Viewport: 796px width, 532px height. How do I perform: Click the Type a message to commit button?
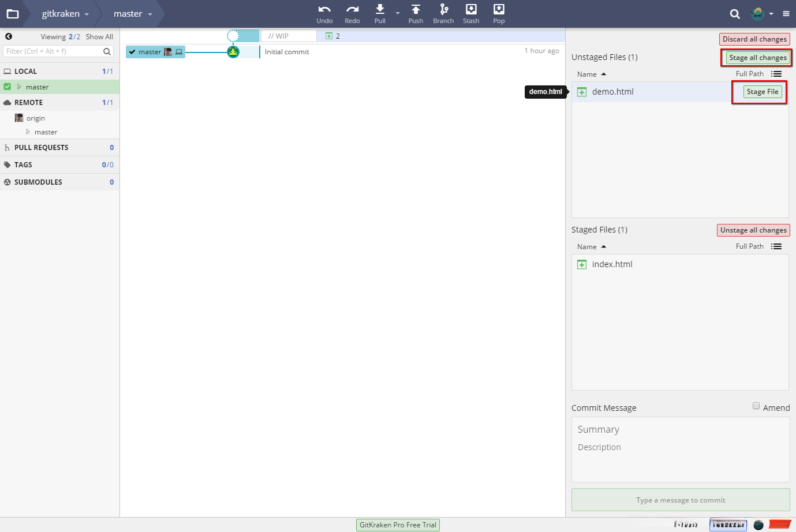681,500
